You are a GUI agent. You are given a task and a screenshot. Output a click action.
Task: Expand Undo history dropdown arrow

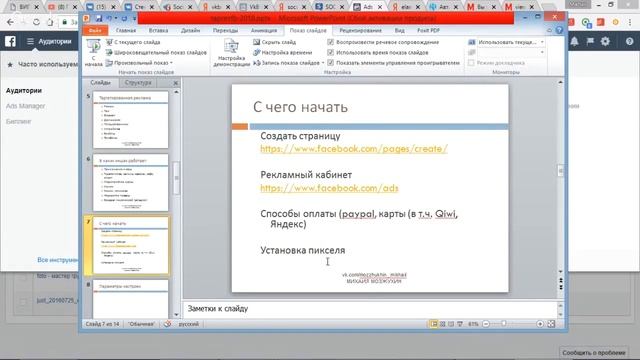(116, 19)
